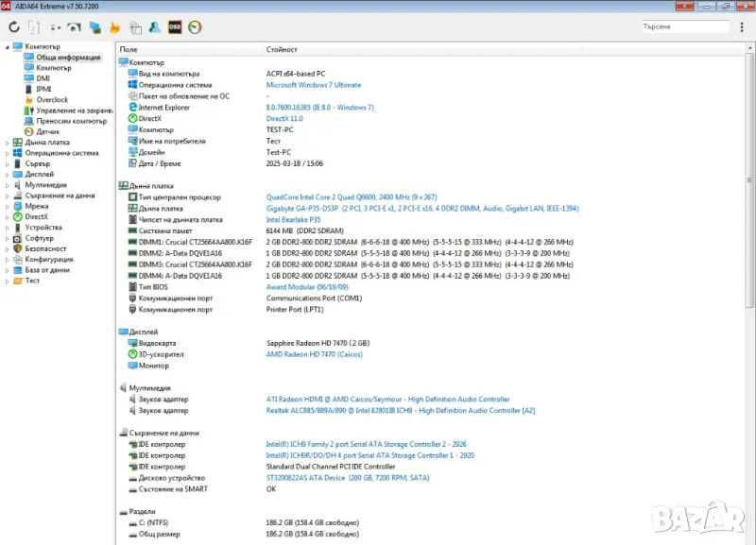This screenshot has height=545, width=756.
Task: Select Преносим компютър in the tree
Action: point(71,121)
